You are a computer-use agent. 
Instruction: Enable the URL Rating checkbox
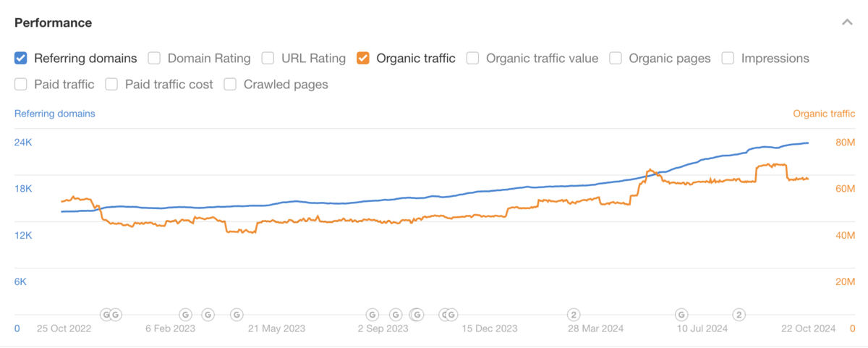pos(268,58)
